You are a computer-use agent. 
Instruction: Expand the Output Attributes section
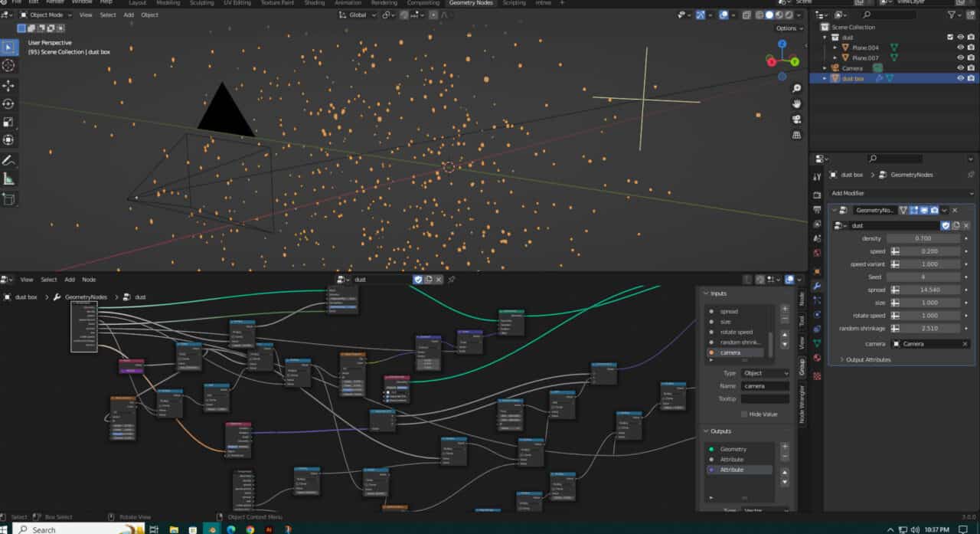pyautogui.click(x=867, y=359)
